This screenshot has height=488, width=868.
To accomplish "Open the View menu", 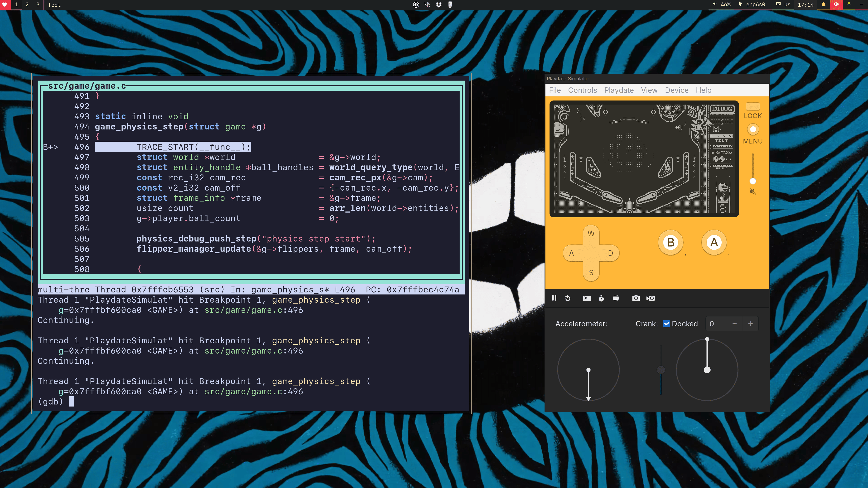I will tap(649, 90).
